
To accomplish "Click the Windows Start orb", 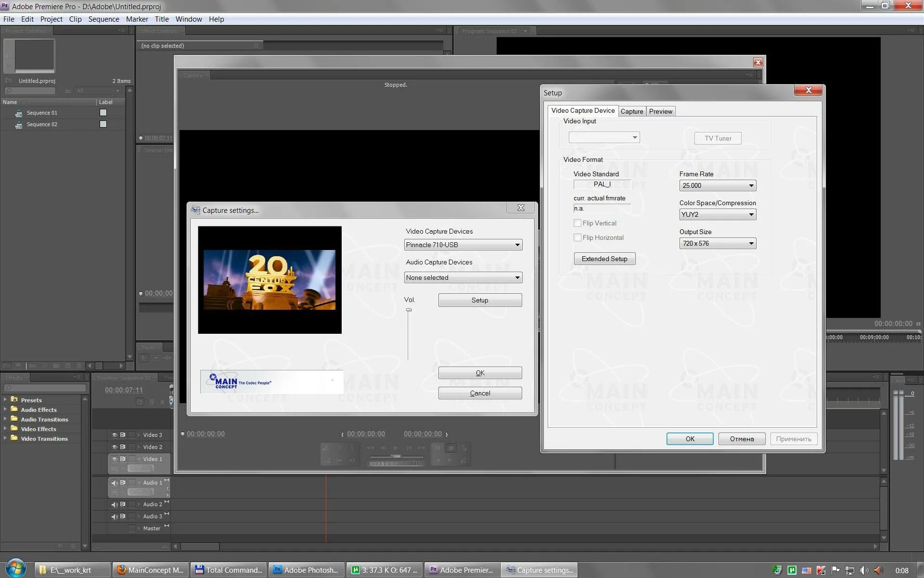I will tap(15, 569).
